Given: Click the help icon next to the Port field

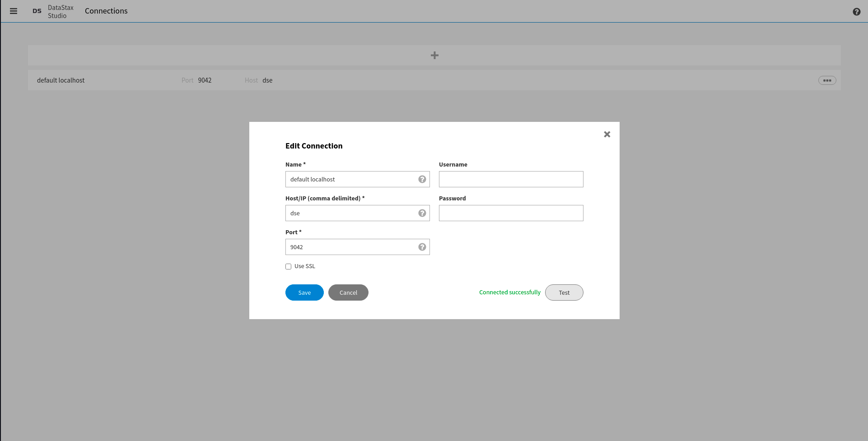Looking at the screenshot, I should pos(422,247).
